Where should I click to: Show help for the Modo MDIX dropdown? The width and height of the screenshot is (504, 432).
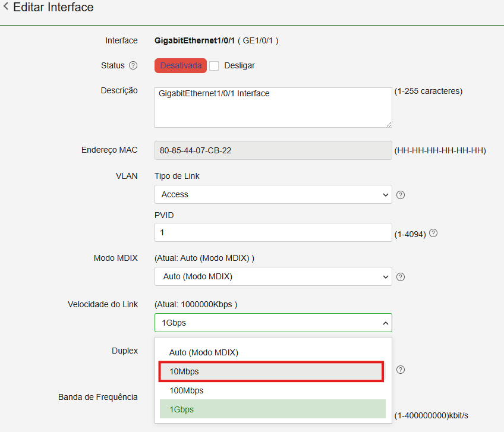(x=401, y=277)
